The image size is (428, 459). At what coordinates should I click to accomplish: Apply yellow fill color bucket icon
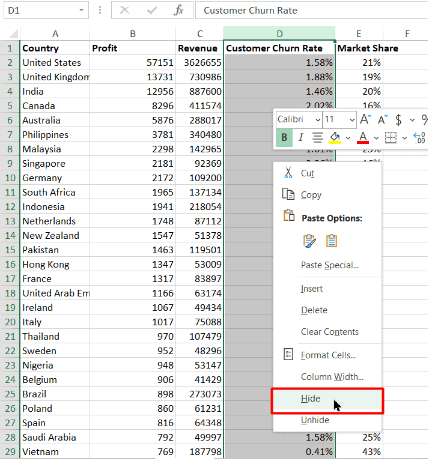335,137
